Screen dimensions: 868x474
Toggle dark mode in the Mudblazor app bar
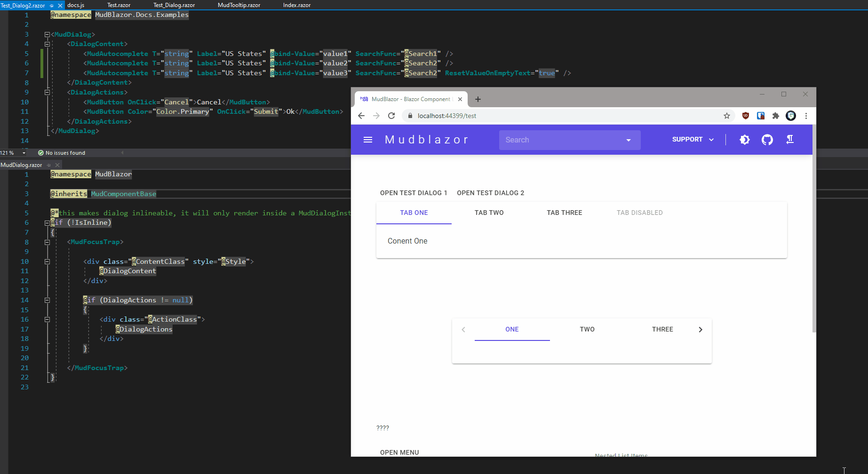point(745,140)
